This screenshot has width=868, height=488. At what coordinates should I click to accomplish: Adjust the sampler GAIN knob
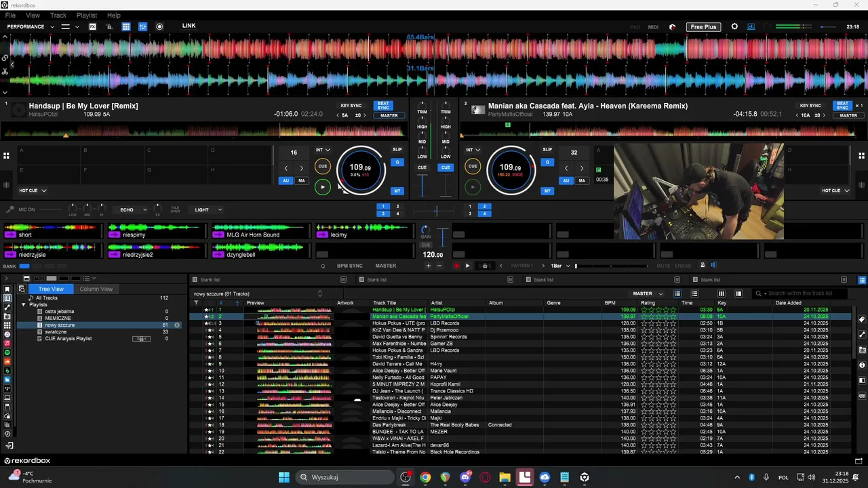point(425,230)
